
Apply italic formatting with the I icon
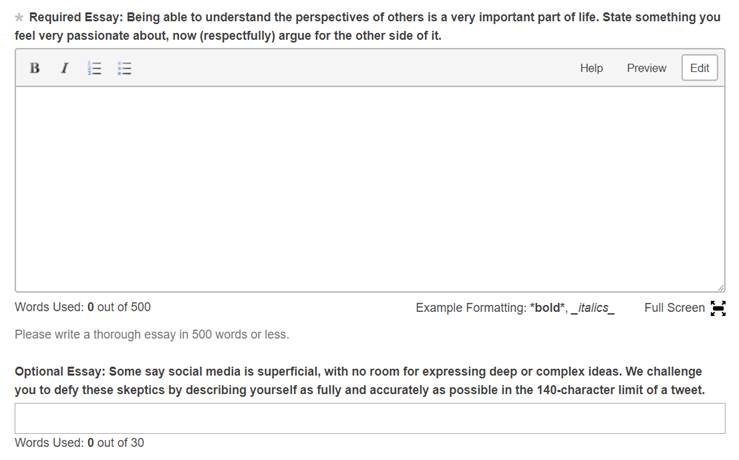tap(65, 68)
